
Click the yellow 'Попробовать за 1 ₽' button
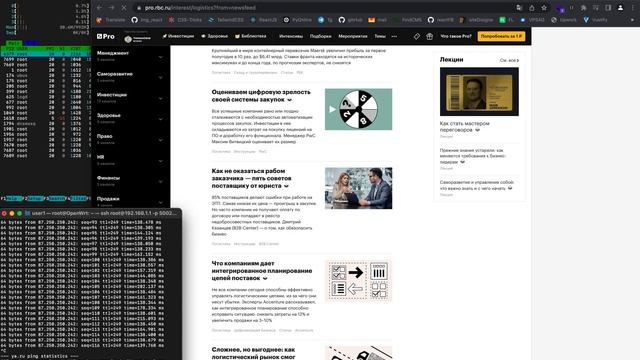tap(501, 36)
